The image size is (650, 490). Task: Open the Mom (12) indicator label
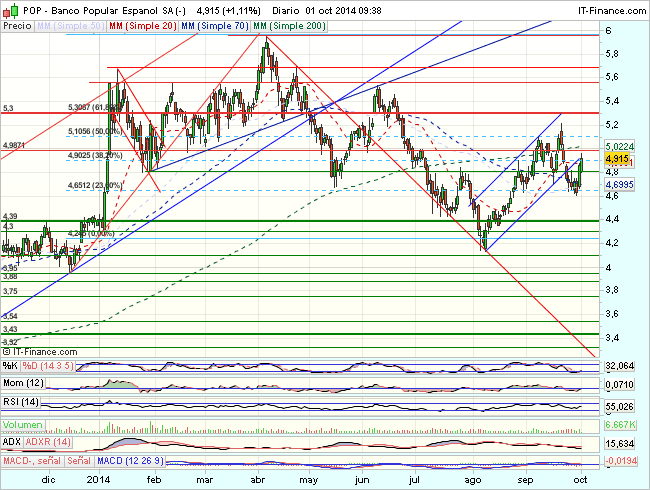(23, 383)
